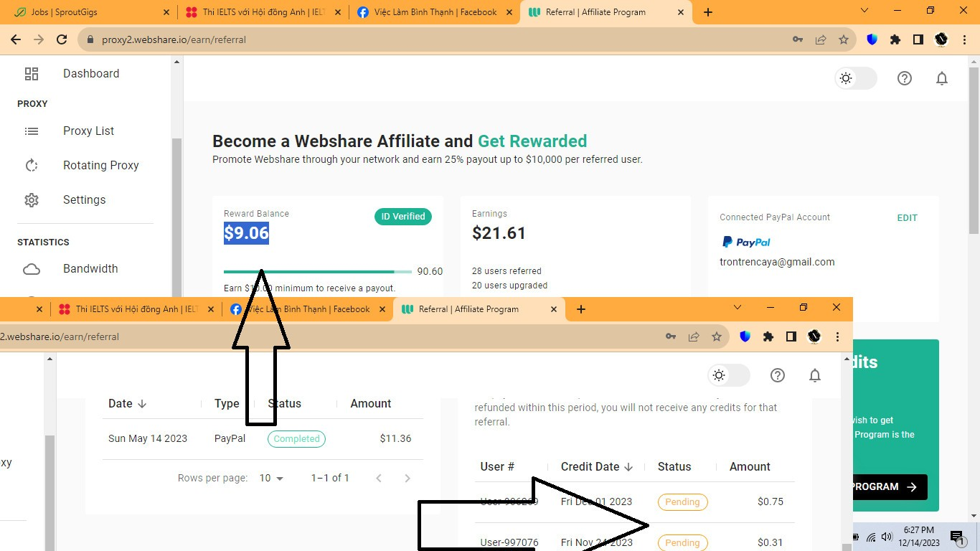Click the reward balance progress bar

[318, 272]
